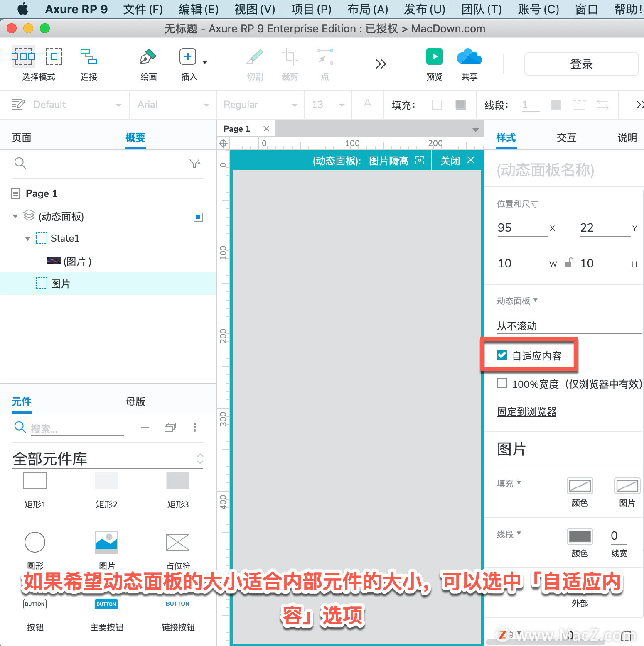Click the Share cloud icon
Viewport: 644px width, 646px height.
(x=469, y=56)
